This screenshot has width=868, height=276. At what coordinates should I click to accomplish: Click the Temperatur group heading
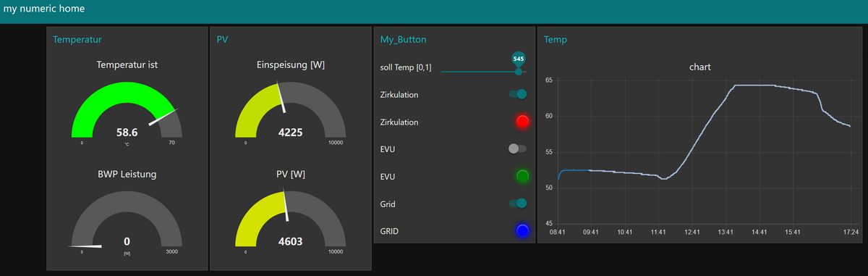coord(77,39)
